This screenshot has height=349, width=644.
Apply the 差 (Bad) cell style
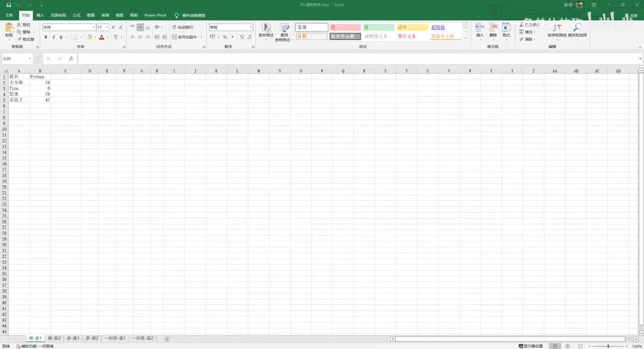point(345,27)
